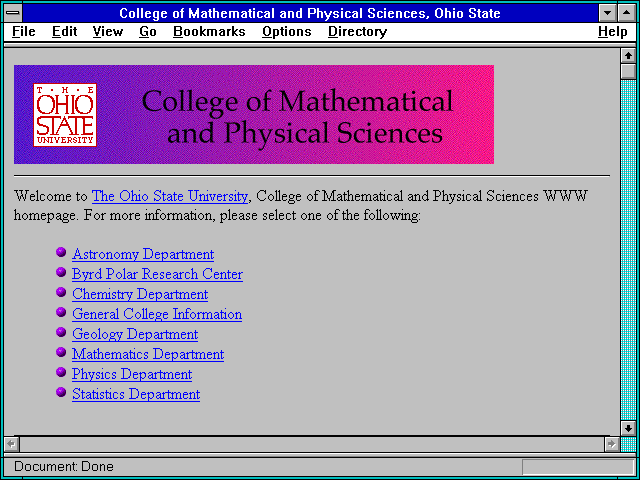640x480 pixels.
Task: Click the College of Mathematical banner image
Action: point(254,114)
